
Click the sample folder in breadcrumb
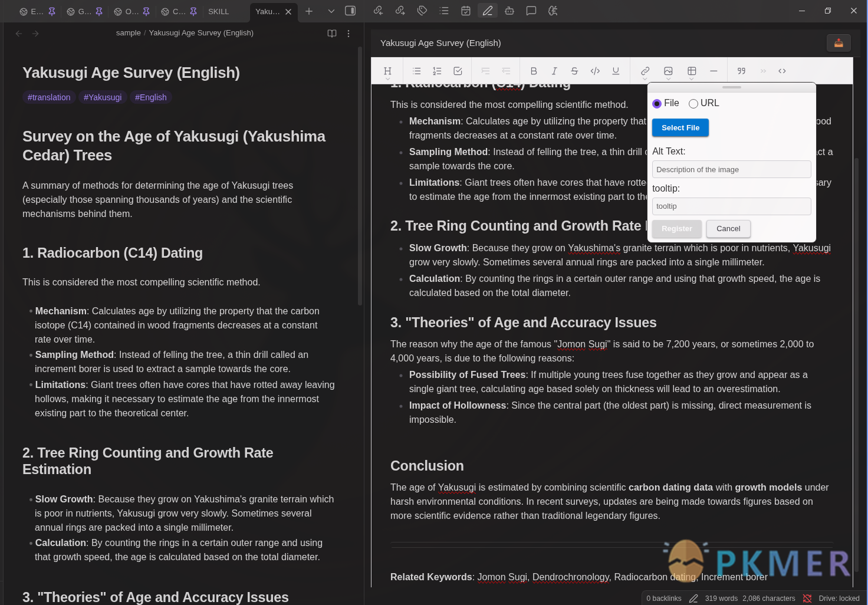point(129,33)
